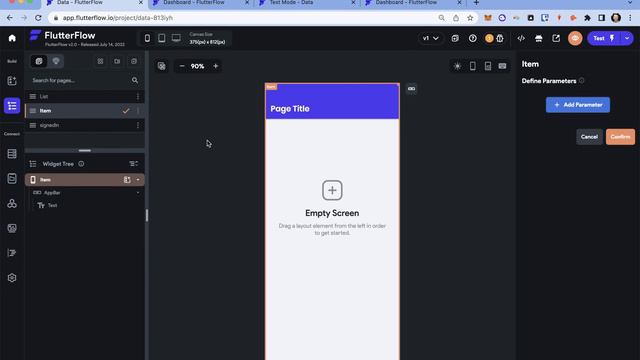
Task: Confirm the parameter definition
Action: click(620, 137)
